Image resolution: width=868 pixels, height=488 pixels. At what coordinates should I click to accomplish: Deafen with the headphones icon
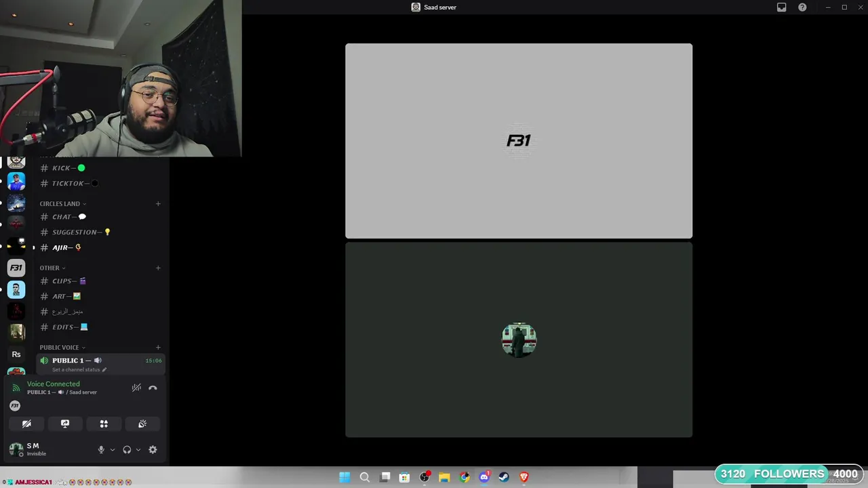pyautogui.click(x=127, y=449)
